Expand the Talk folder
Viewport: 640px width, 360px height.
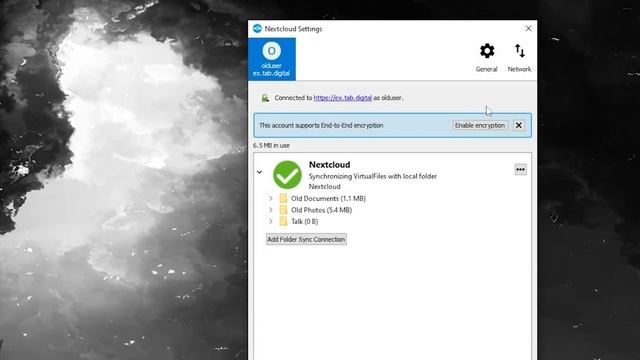tap(271, 221)
